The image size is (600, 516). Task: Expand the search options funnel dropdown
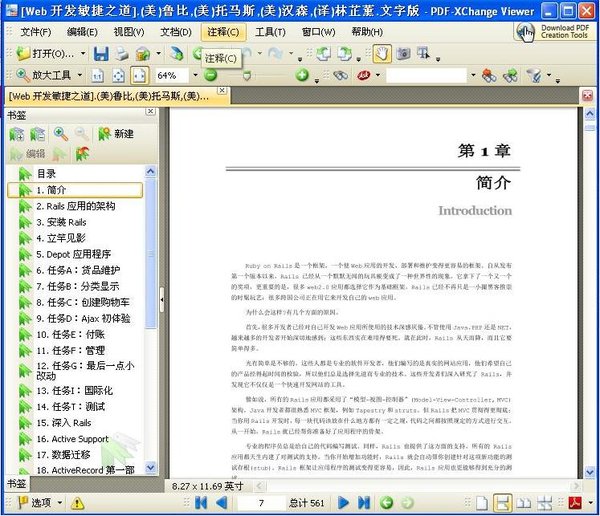[x=549, y=75]
